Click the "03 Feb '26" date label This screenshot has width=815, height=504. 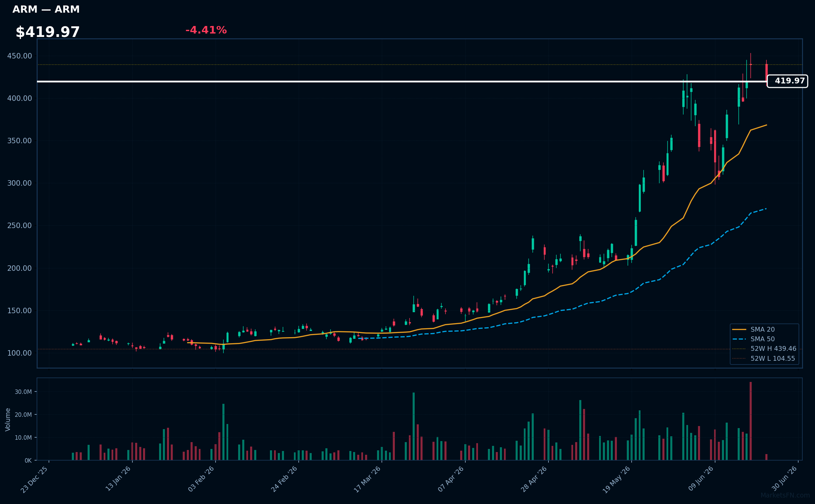(x=201, y=479)
